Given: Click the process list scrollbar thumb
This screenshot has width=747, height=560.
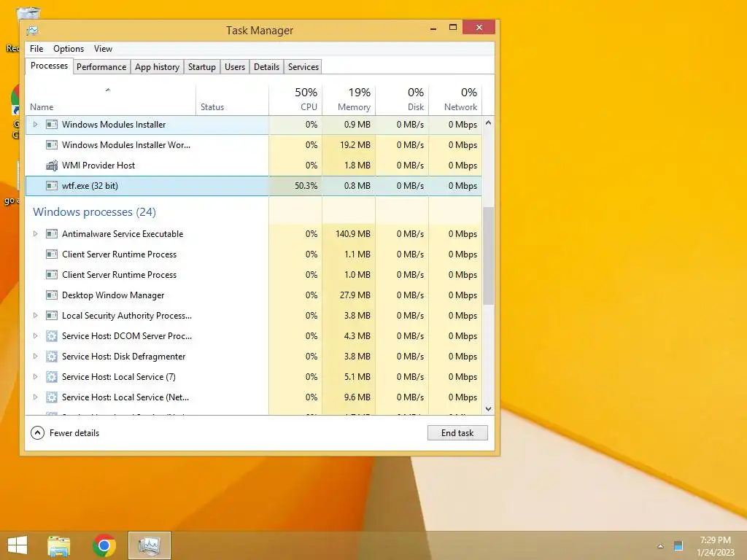Looking at the screenshot, I should coord(488,256).
